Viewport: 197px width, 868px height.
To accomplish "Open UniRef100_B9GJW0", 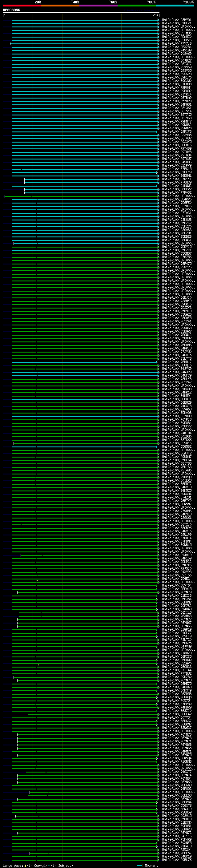I will point(177,81).
